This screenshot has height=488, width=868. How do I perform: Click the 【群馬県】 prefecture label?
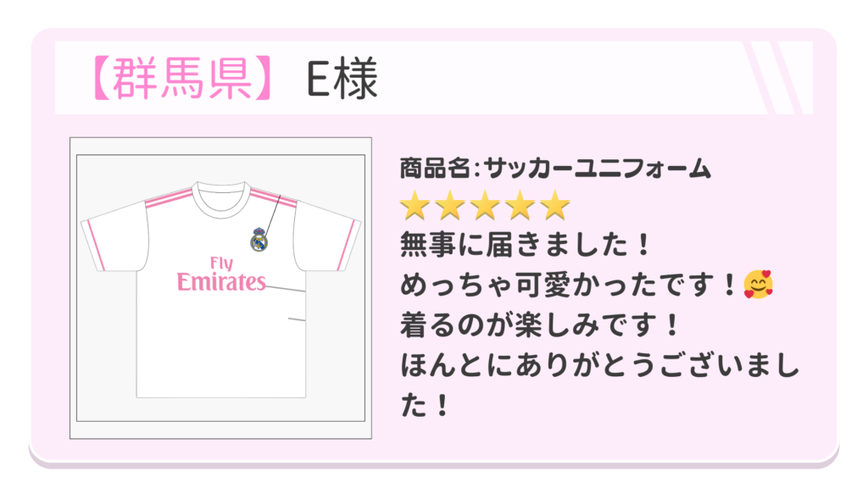tap(181, 78)
